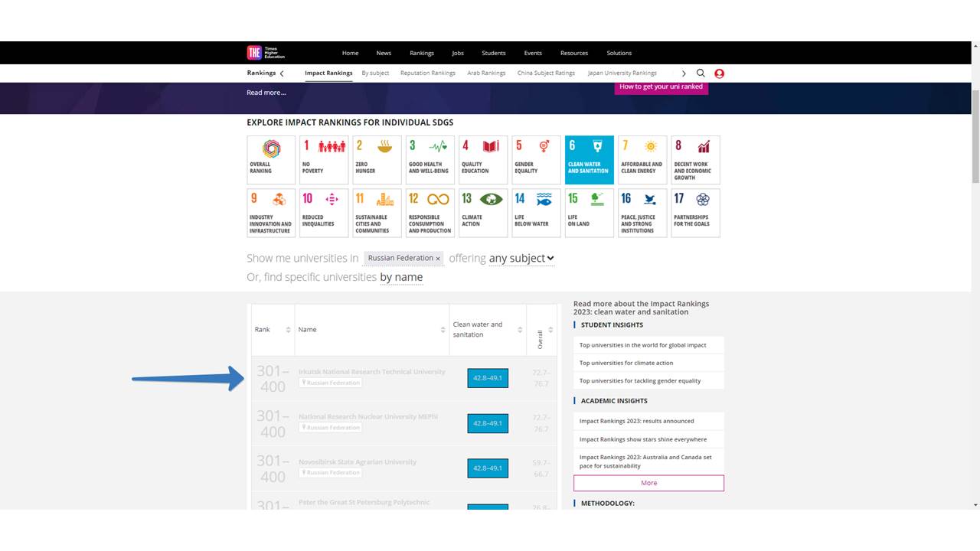The height and width of the screenshot is (551, 980).
Task: Select SDG 17 Partnerships for the Goals tile
Action: click(695, 213)
